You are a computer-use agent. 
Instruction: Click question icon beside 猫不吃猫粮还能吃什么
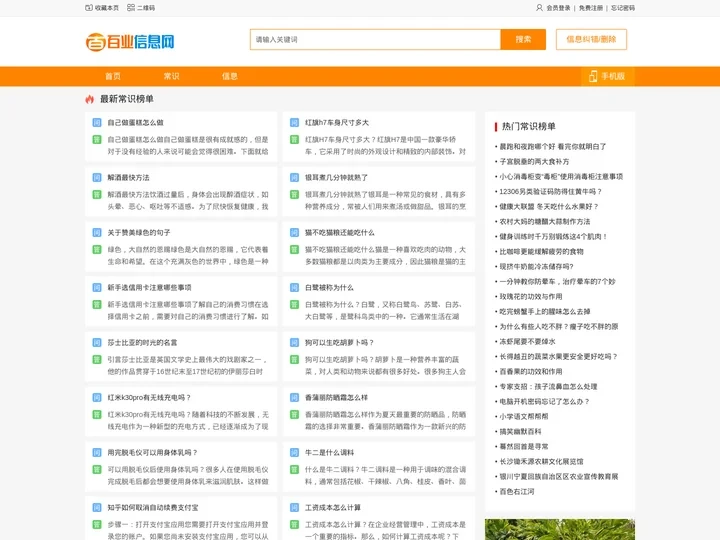tap(294, 233)
